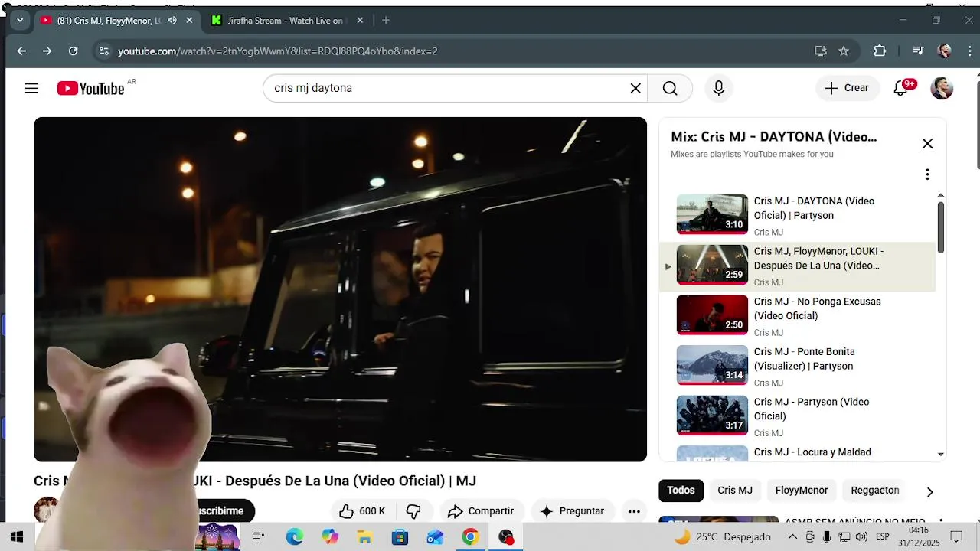
Task: Open Ponte Bonita (Visualizer) thumbnail
Action: point(712,365)
